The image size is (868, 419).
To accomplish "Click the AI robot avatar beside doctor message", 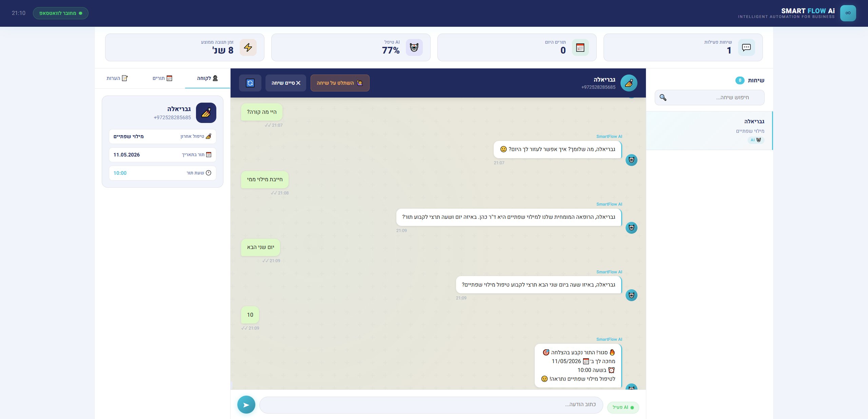I will (631, 228).
